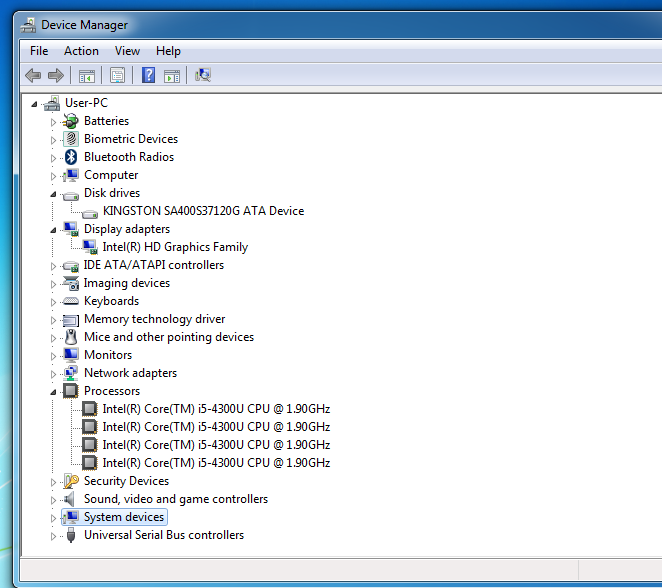The height and width of the screenshot is (588, 662).
Task: Click the IDE ATA/ATAPI controllers icon
Action: [71, 266]
